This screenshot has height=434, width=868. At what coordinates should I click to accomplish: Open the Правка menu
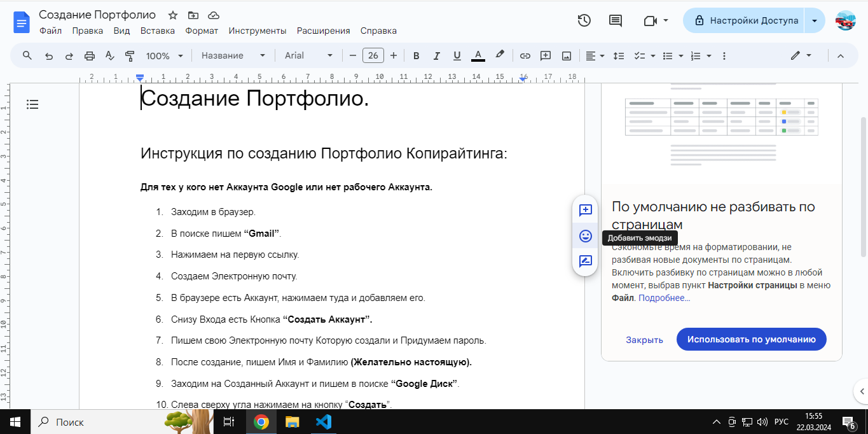[x=88, y=31]
